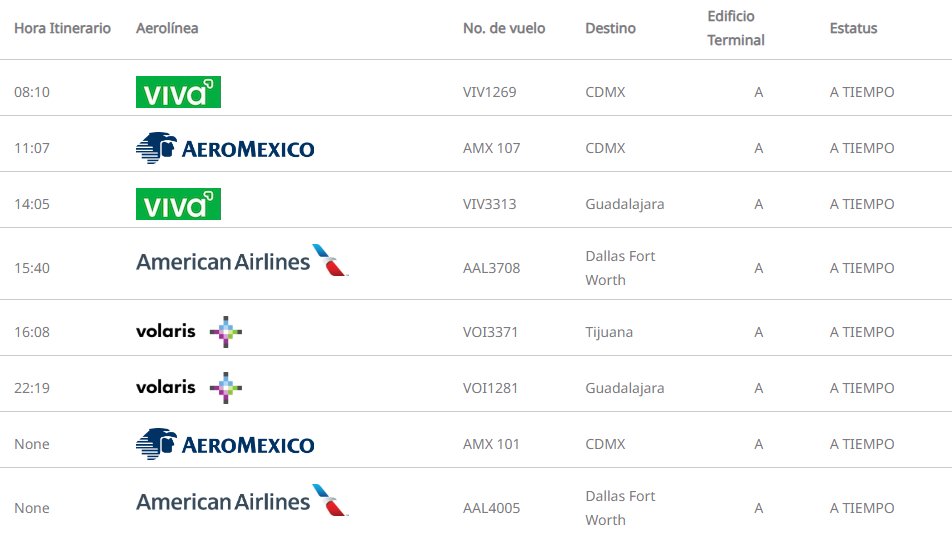
Task: Click the Viva logo for the Guadalajara flight
Action: [178, 204]
